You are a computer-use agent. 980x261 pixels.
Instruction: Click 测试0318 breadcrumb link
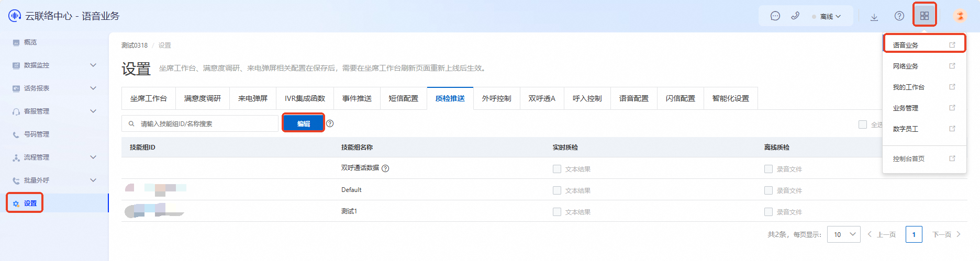[135, 46]
